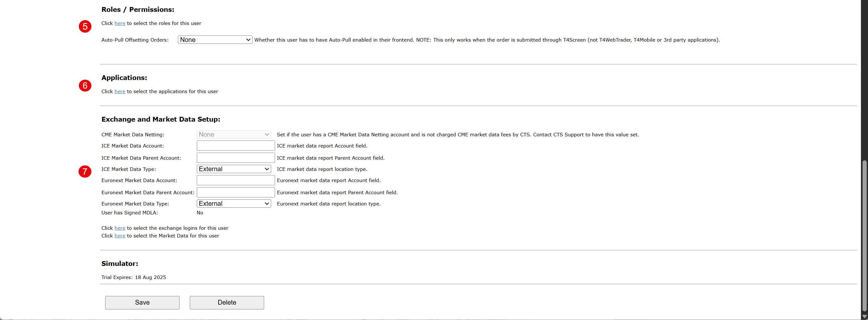Screen dimensions: 868x320
Task: Open the exchange logins selection link
Action: coord(120,228)
